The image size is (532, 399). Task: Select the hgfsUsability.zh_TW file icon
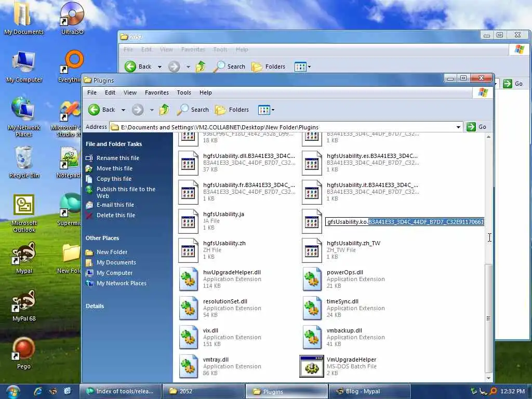[312, 251]
